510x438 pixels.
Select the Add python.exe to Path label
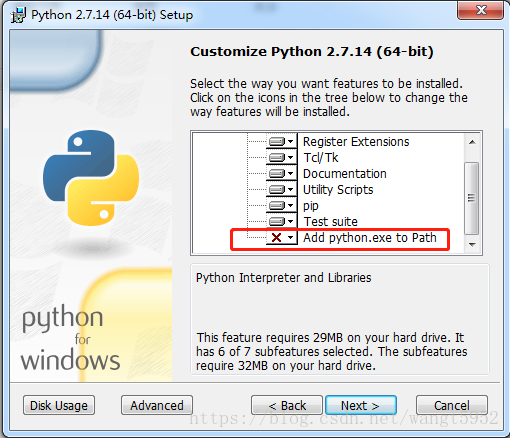click(x=370, y=238)
